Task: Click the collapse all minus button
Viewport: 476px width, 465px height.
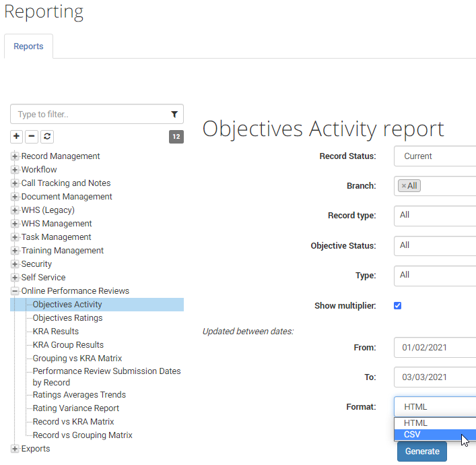Action: click(x=32, y=136)
